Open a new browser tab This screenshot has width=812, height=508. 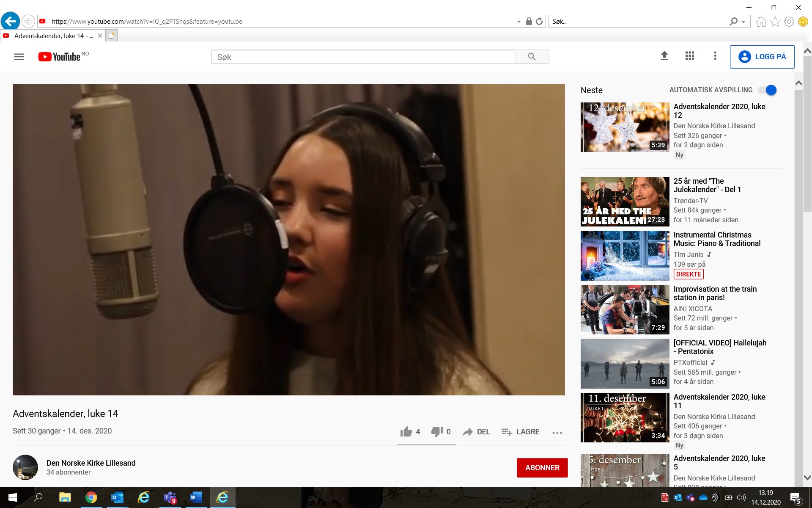tap(111, 36)
